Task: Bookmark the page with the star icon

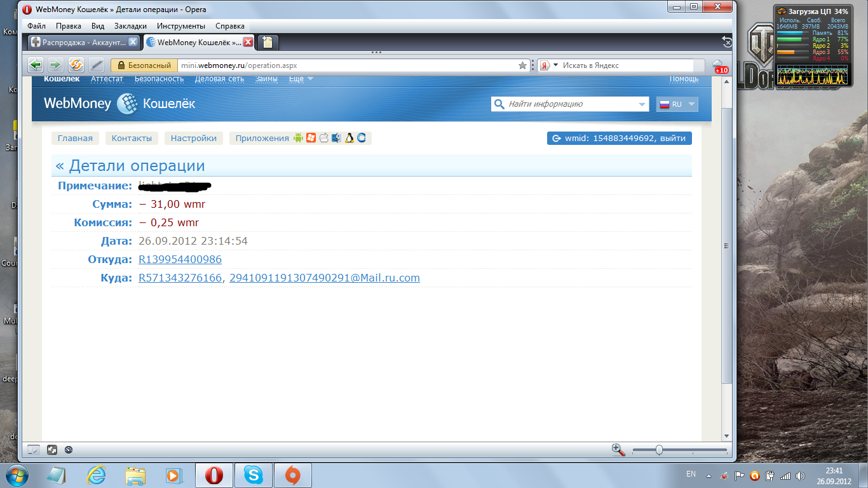Action: coord(523,65)
